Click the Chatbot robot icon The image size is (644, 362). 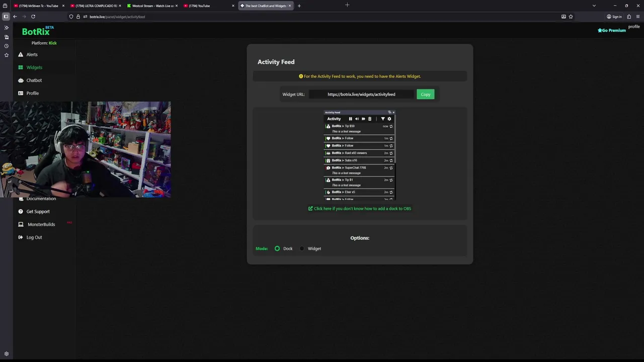pyautogui.click(x=21, y=80)
